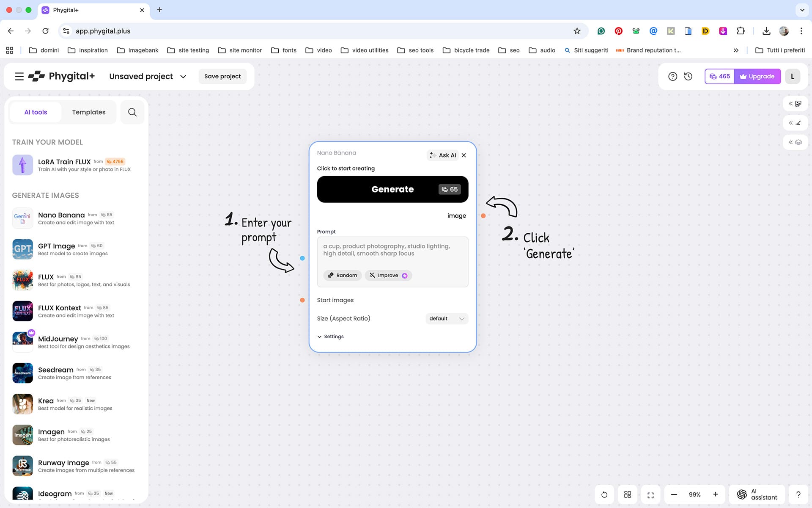Image resolution: width=812 pixels, height=508 pixels.
Task: Open the Unsaved project dropdown arrow
Action: click(183, 77)
